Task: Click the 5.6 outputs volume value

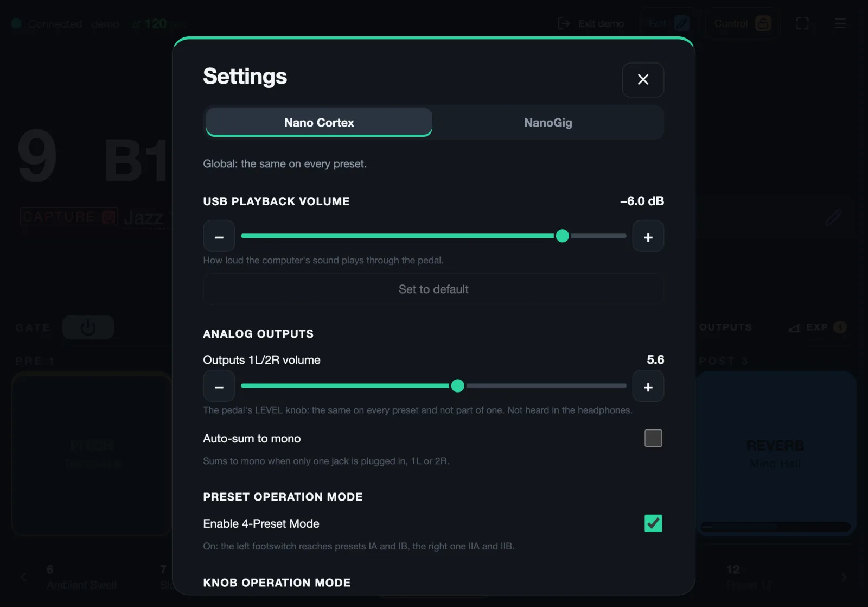Action: (655, 360)
